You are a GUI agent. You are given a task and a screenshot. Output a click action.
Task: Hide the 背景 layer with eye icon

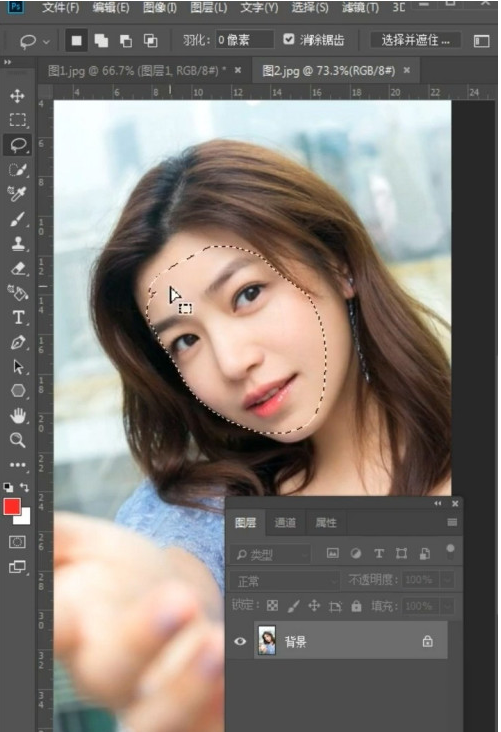point(240,641)
